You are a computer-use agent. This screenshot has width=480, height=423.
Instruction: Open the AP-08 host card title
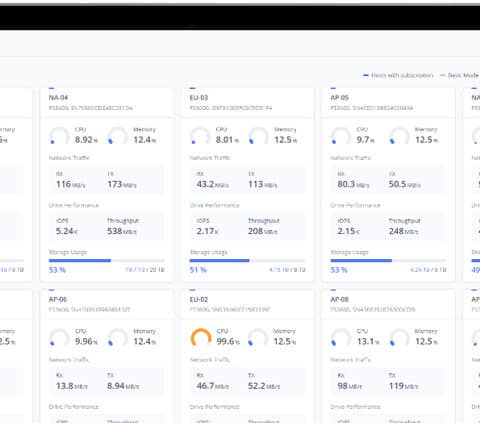pos(340,299)
